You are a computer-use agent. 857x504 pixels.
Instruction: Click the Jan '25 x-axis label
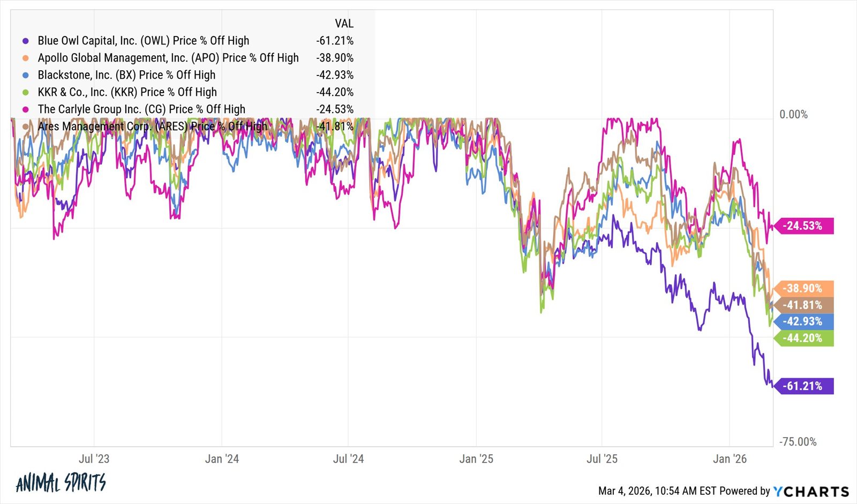(x=476, y=459)
